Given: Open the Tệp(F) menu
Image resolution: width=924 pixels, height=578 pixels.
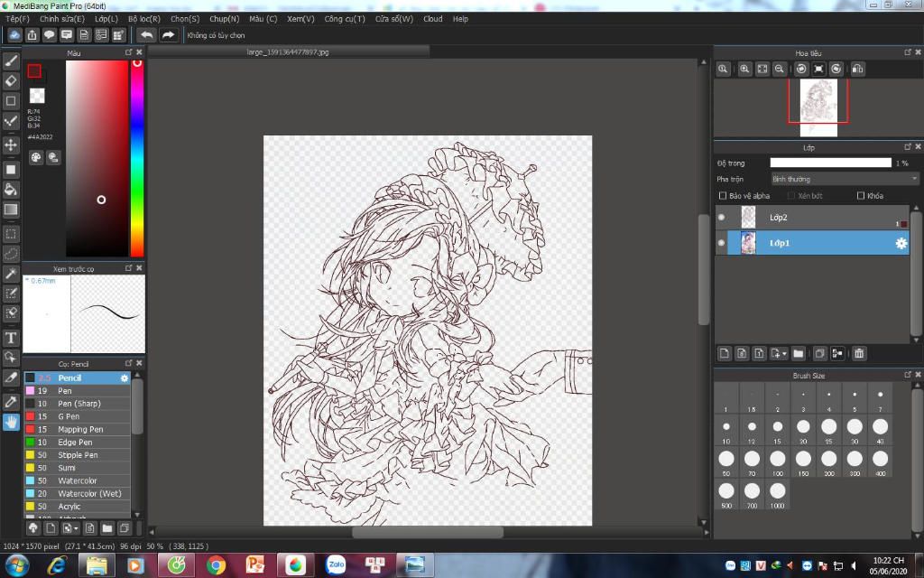Looking at the screenshot, I should click(x=18, y=19).
